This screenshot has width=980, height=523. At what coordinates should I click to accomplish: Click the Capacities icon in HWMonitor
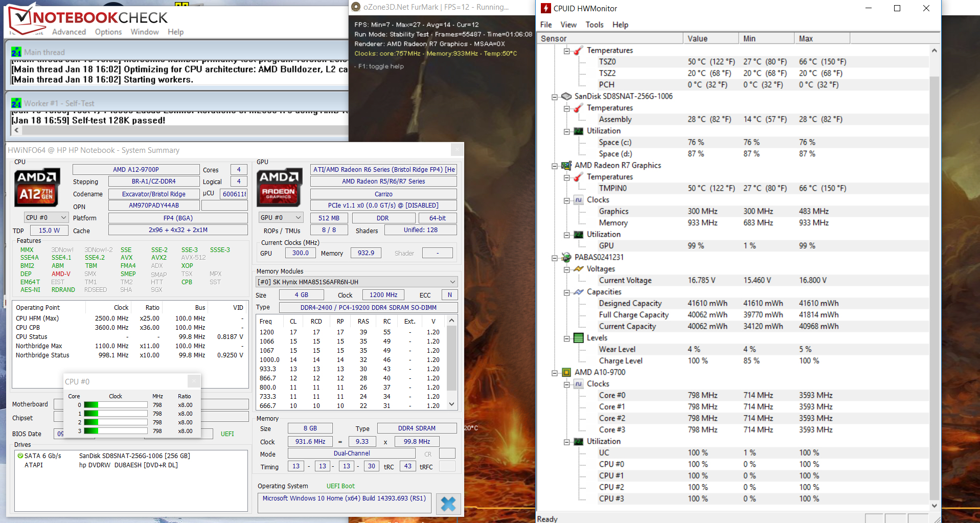(579, 292)
